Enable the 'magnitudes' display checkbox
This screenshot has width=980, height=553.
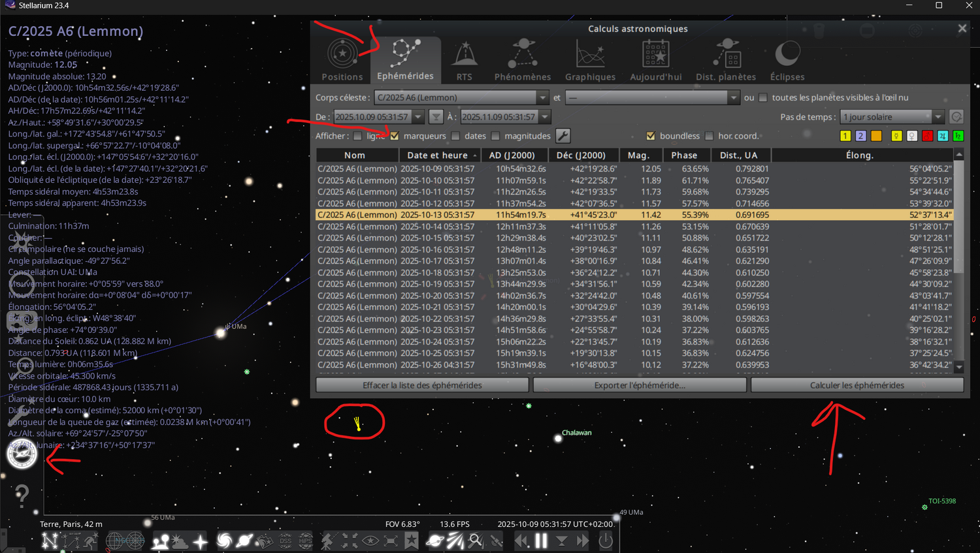coord(495,136)
